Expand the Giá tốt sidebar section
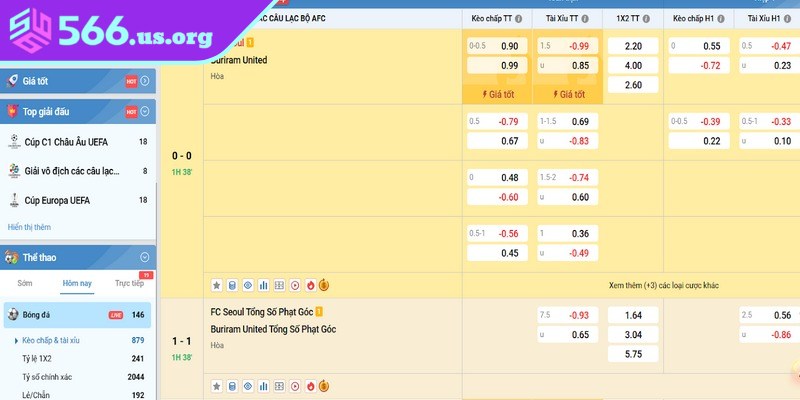800x400 pixels. click(x=145, y=81)
